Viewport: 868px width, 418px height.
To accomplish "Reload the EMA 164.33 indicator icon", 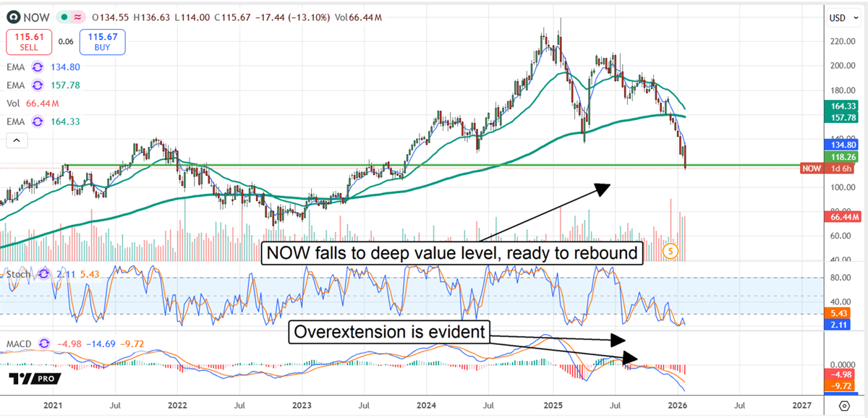I will point(36,121).
